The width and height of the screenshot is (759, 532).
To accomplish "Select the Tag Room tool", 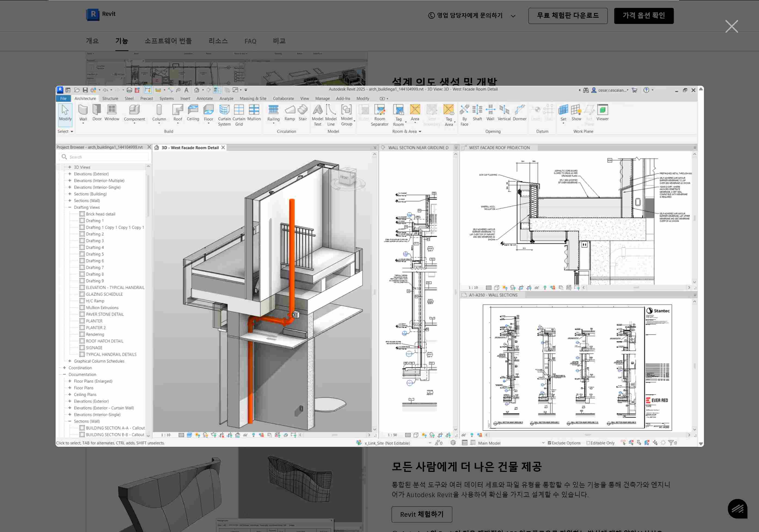I will 398,115.
